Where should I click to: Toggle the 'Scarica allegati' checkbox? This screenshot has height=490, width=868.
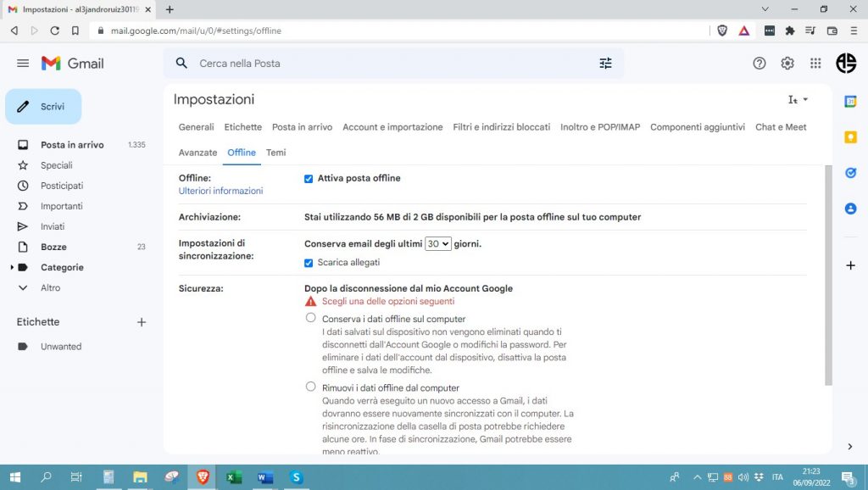click(309, 263)
